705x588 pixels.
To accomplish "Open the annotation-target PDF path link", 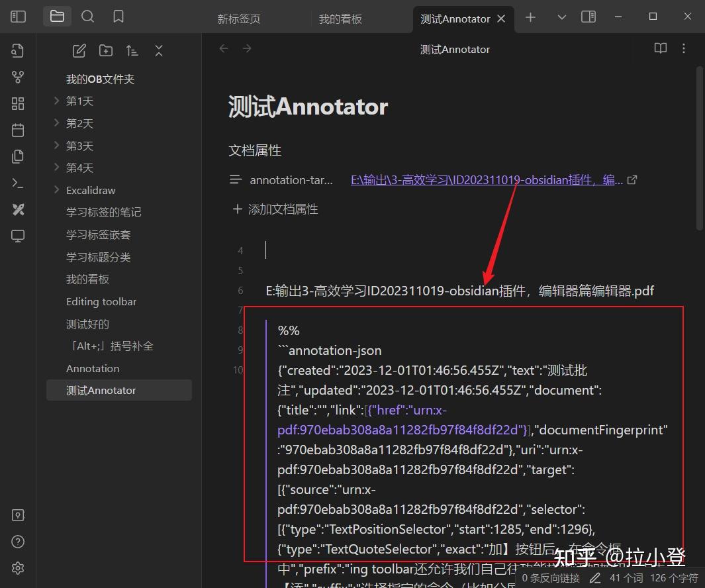I will [x=487, y=180].
